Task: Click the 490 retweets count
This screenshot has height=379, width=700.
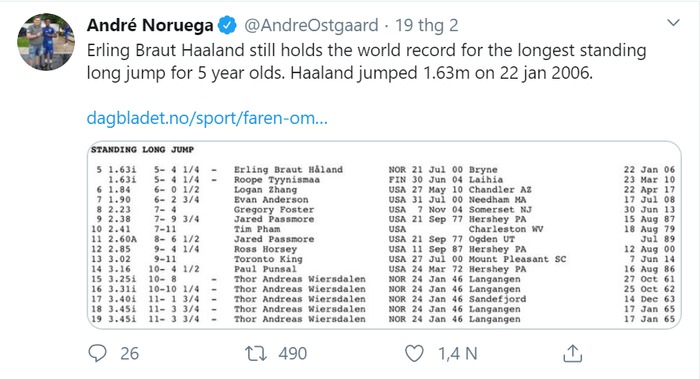Action: coord(293,354)
